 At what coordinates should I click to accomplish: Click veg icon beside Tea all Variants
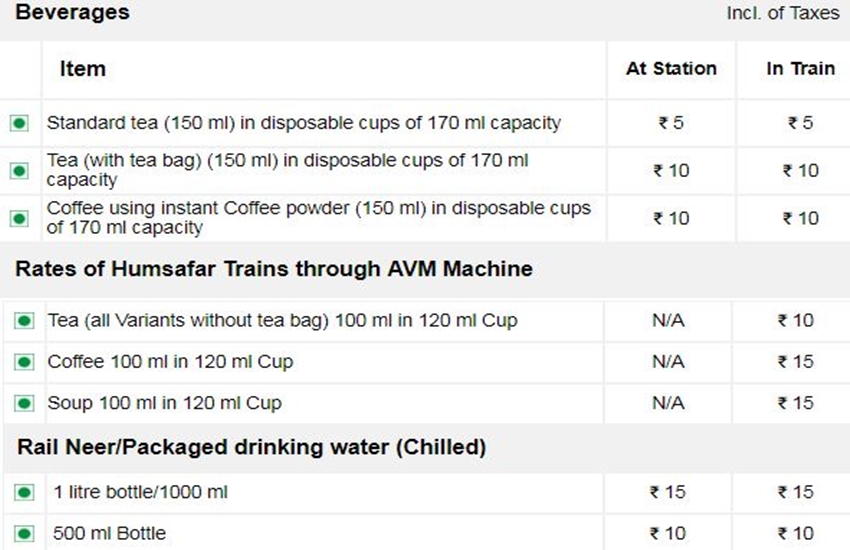coord(24,321)
